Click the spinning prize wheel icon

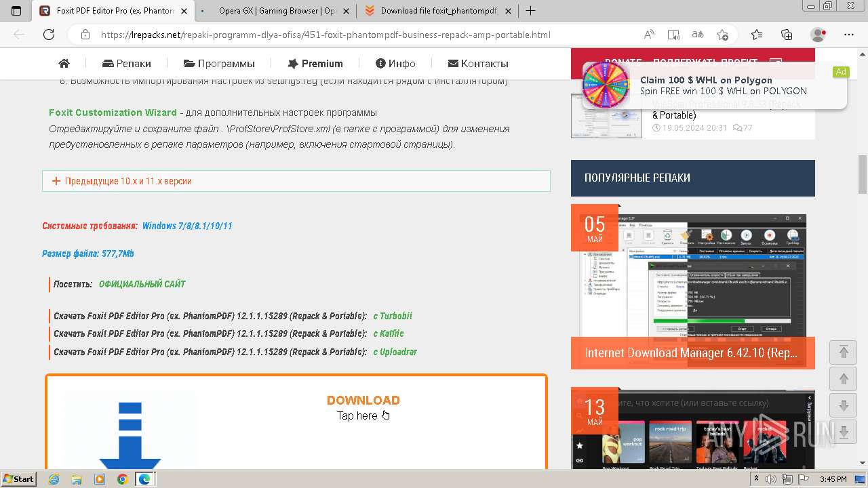pyautogui.click(x=606, y=85)
